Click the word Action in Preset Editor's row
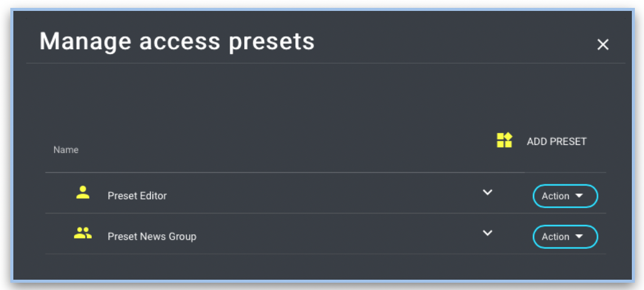This screenshot has height=290, width=644. pos(555,196)
